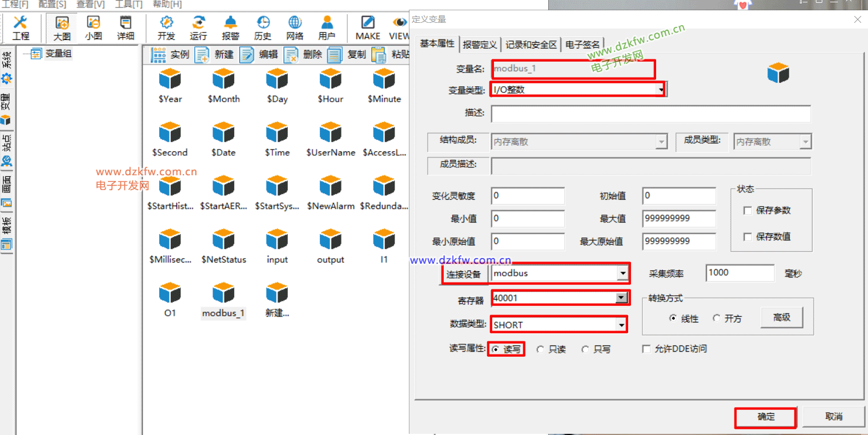
Task: Select the 只读 read-only radio button
Action: (540, 349)
